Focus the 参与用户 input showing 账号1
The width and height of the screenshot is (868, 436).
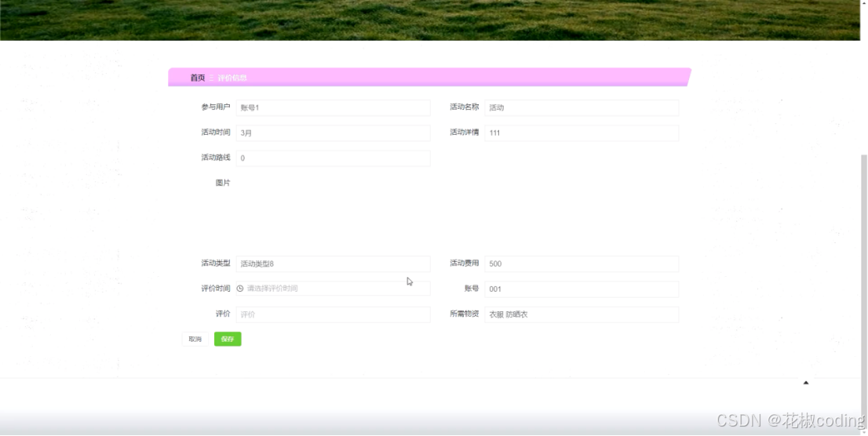click(334, 108)
